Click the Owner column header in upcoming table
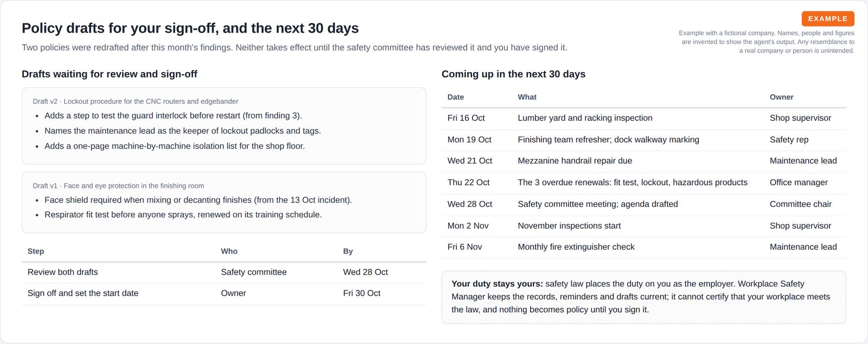868x344 pixels. [781, 97]
